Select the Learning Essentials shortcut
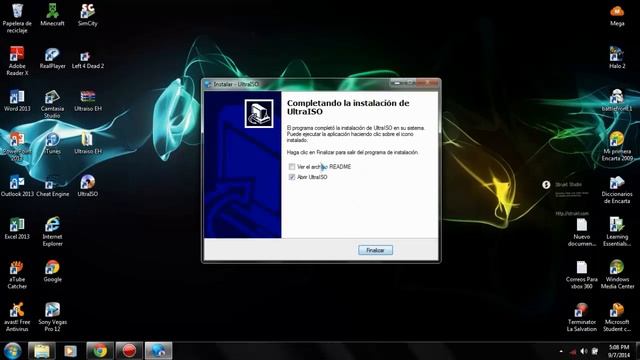This screenshot has height=360, width=640. pyautogui.click(x=617, y=232)
